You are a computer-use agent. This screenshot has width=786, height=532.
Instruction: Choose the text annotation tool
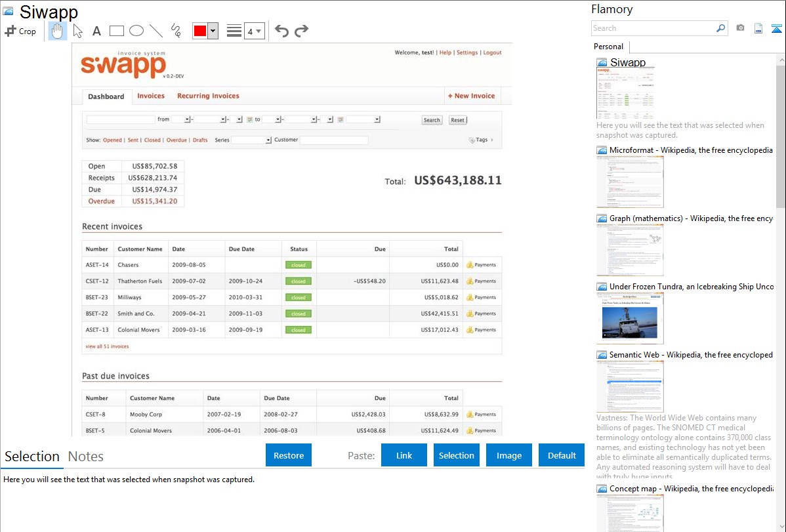click(x=96, y=31)
